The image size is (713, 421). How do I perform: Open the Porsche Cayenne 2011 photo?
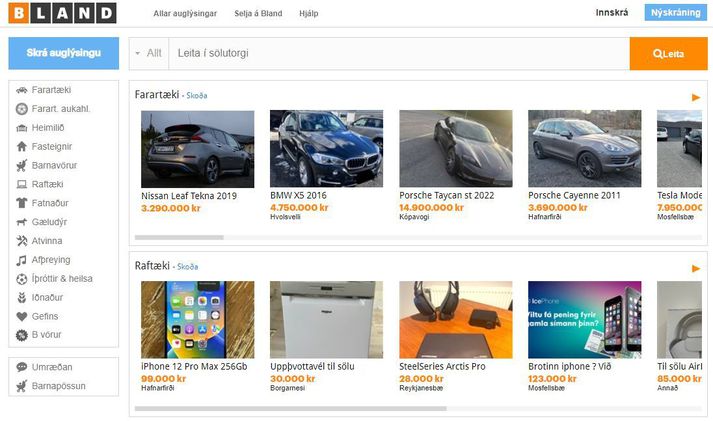pos(585,149)
